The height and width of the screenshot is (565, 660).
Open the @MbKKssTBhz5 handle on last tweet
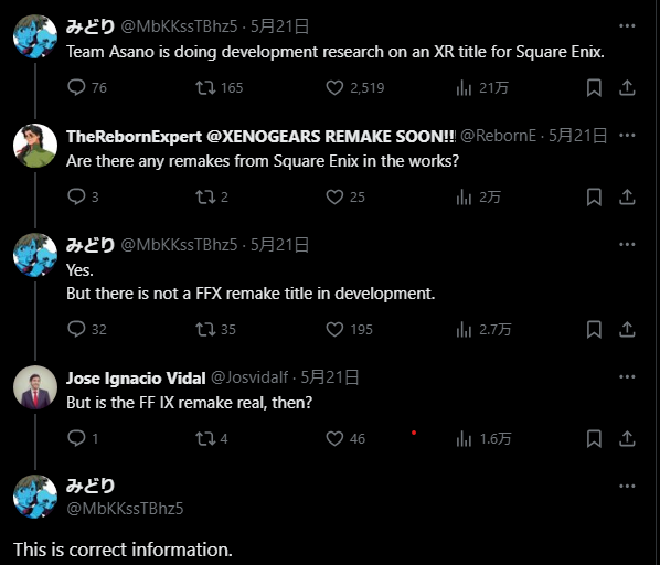125,508
